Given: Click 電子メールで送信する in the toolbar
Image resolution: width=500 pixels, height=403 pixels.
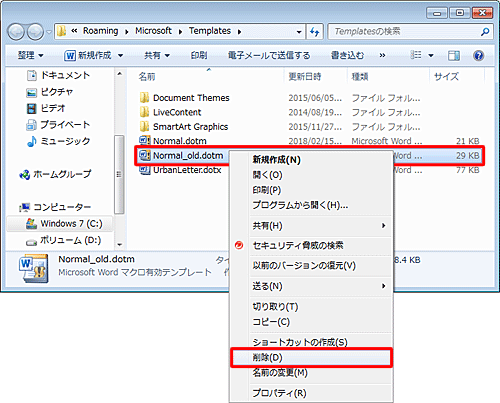Looking at the screenshot, I should 269,55.
